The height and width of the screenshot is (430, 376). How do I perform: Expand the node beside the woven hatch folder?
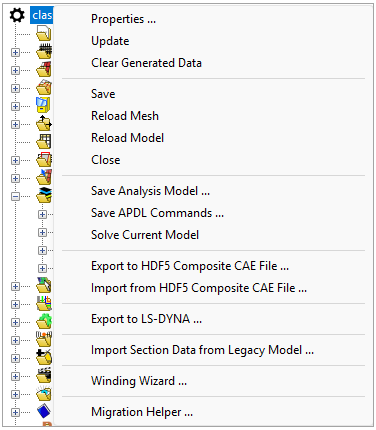15,53
